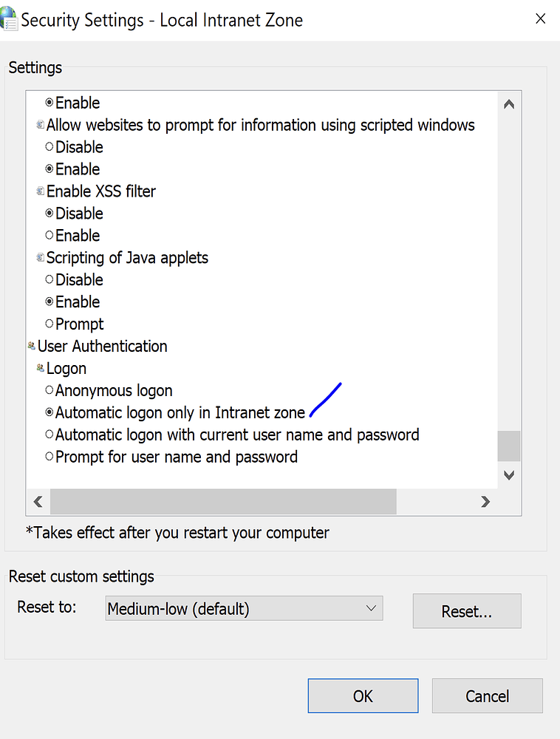
Task: Click the User Authentication category icon
Action: pos(31,345)
